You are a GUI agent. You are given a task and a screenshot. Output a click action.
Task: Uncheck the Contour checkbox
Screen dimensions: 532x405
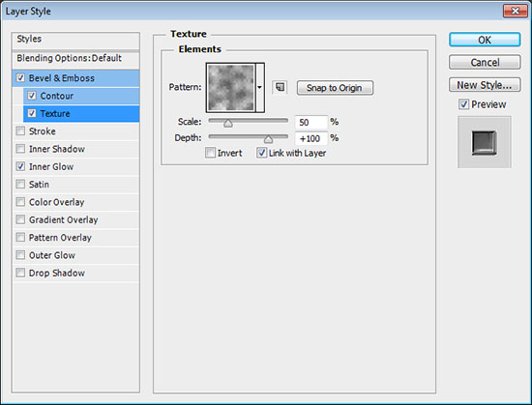click(x=32, y=96)
